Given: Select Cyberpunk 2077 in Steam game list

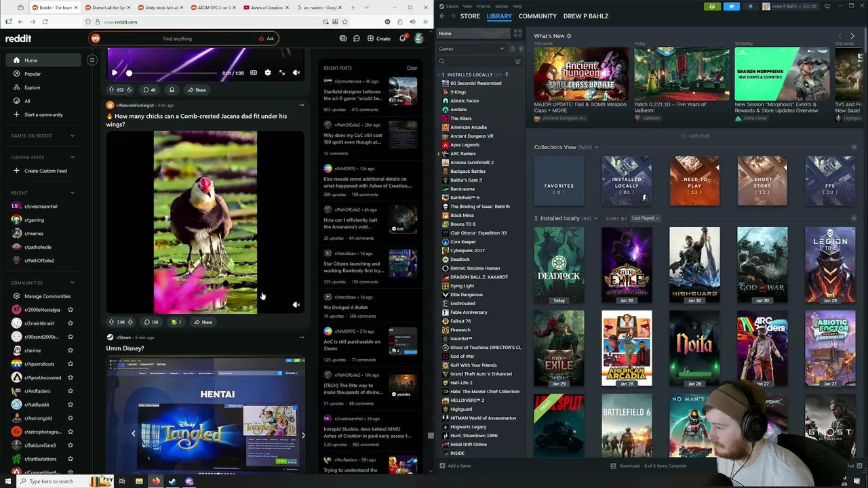Looking at the screenshot, I should [467, 251].
